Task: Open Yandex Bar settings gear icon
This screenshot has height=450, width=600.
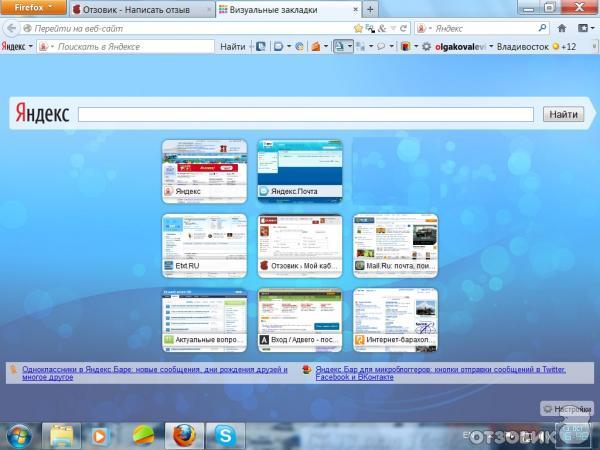Action: [427, 47]
